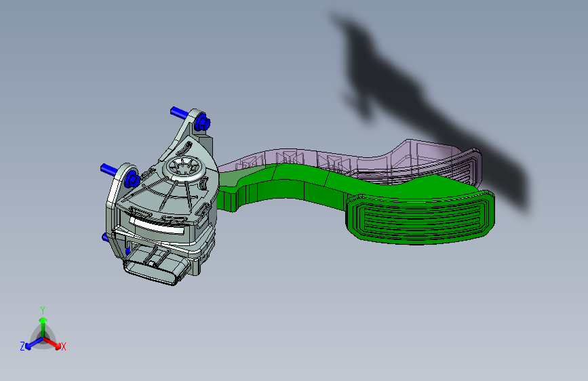Click the green Y axis arrow on triad
The image size is (588, 381).
pyautogui.click(x=43, y=325)
